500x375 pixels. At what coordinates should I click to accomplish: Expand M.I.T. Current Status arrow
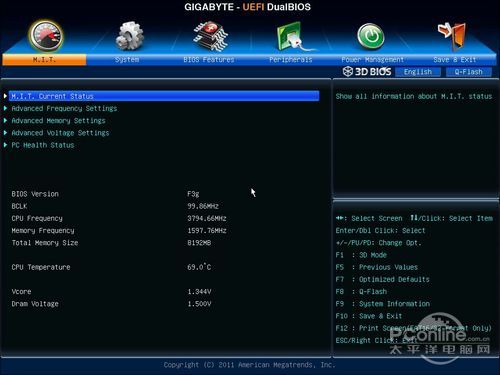tap(5, 96)
